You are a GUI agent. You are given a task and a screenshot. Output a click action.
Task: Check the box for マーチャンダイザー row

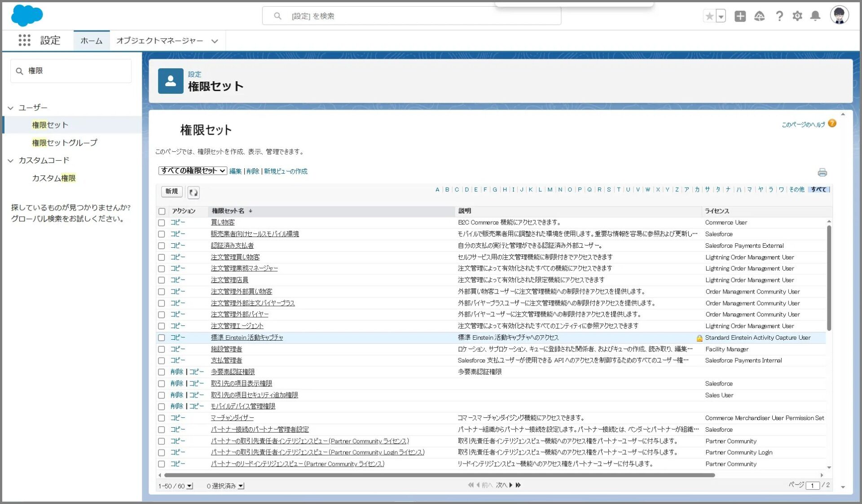[162, 418]
